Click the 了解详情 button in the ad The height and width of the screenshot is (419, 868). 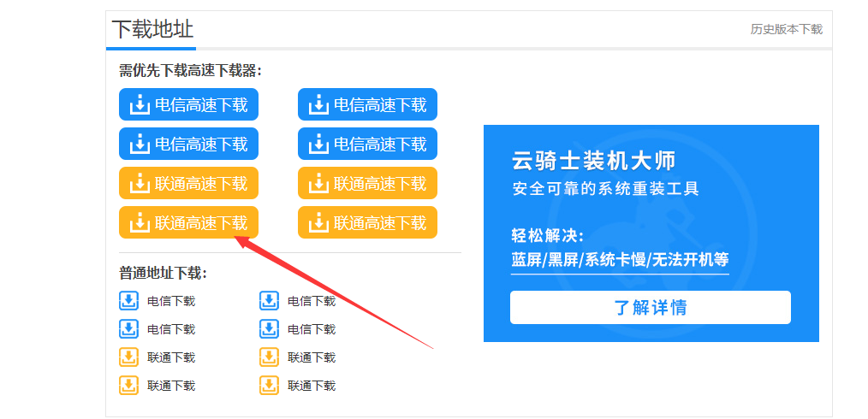pos(651,307)
